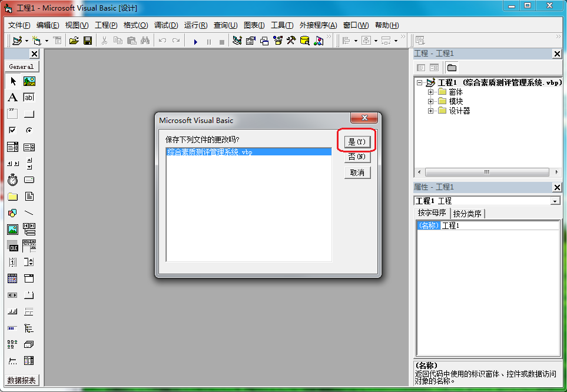This screenshot has height=392, width=567.
Task: Open Add Form dropdown arrow
Action: click(47, 41)
